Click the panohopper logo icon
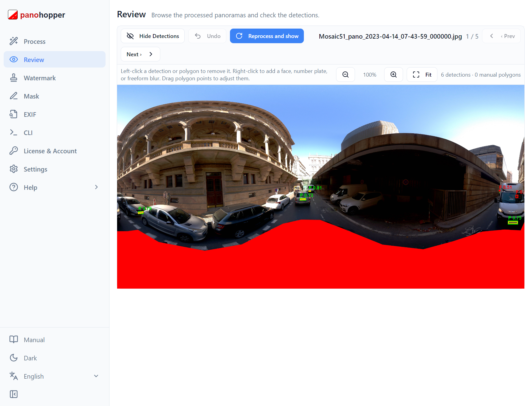The height and width of the screenshot is (406, 532). coord(13,15)
